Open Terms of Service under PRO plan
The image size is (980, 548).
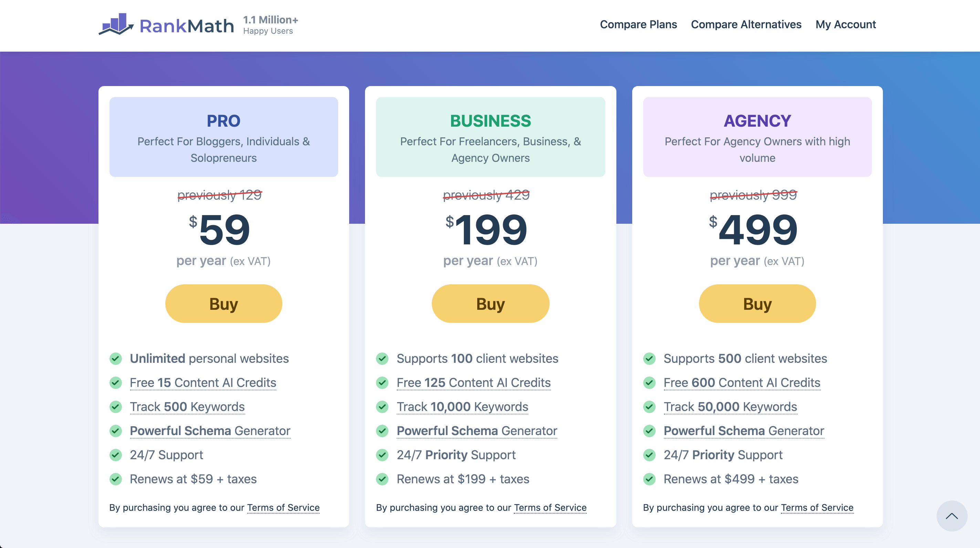[283, 507]
